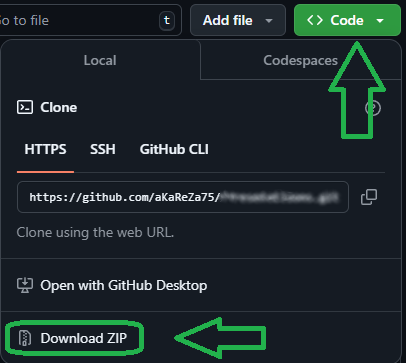Select the GitHub CLI clone tab

(174, 149)
